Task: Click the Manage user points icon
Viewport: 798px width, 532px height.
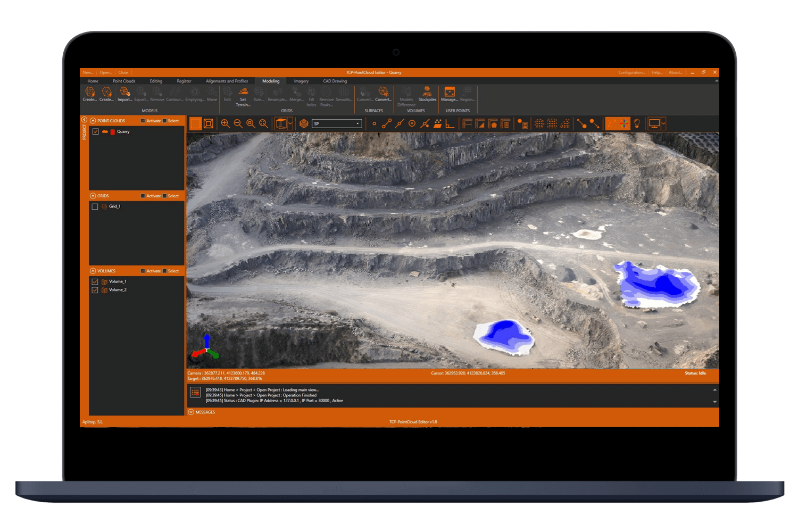Action: click(450, 92)
